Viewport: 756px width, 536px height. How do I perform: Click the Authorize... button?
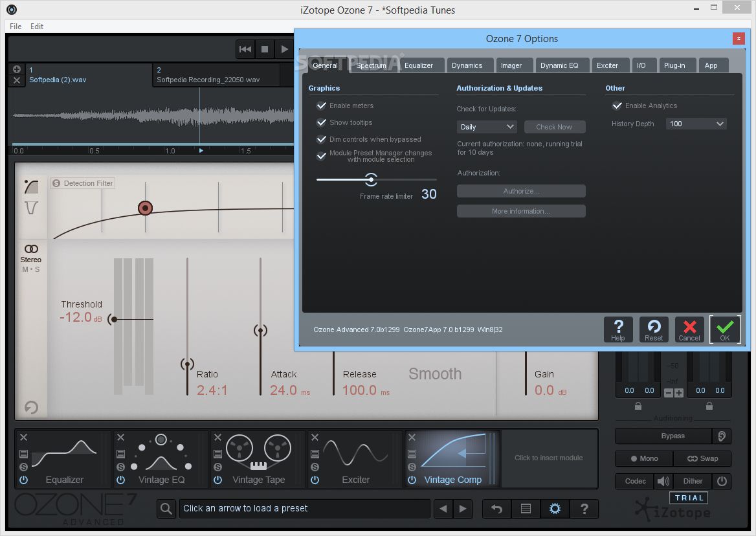coord(521,191)
